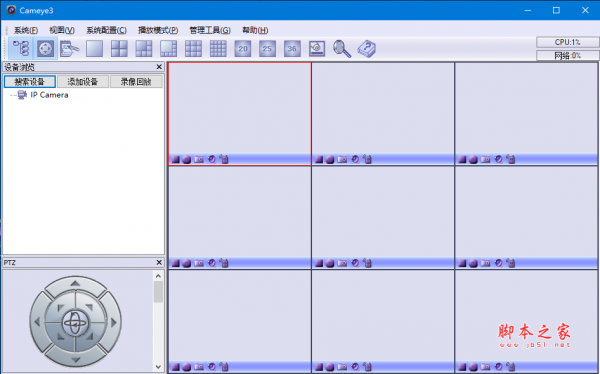Screen dimensions: 600x374
Task: Open the 系统配置(C) menu
Action: point(106,30)
